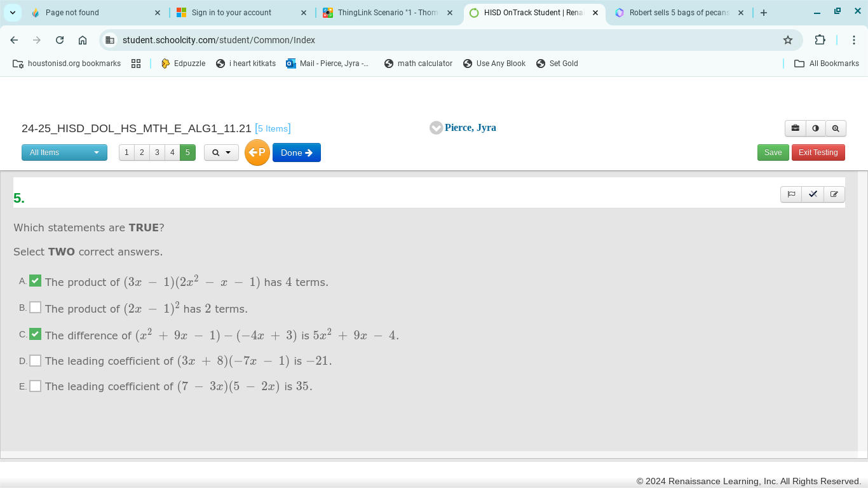Open a new browser tab
The image size is (868, 488).
tap(764, 13)
